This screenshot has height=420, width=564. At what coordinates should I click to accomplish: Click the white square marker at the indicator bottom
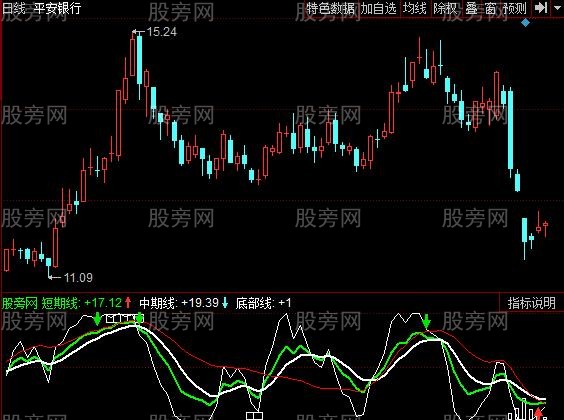click(x=254, y=416)
